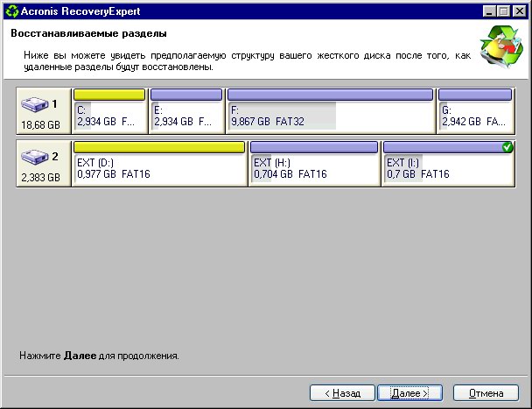This screenshot has width=532, height=409.
Task: Click yellow bar above EXT (D:) partition
Action: point(159,147)
